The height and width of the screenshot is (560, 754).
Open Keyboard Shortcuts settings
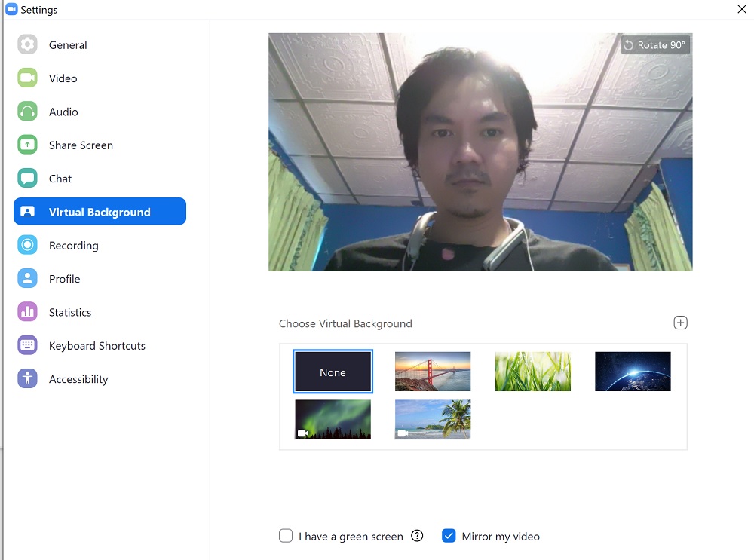pyautogui.click(x=100, y=345)
